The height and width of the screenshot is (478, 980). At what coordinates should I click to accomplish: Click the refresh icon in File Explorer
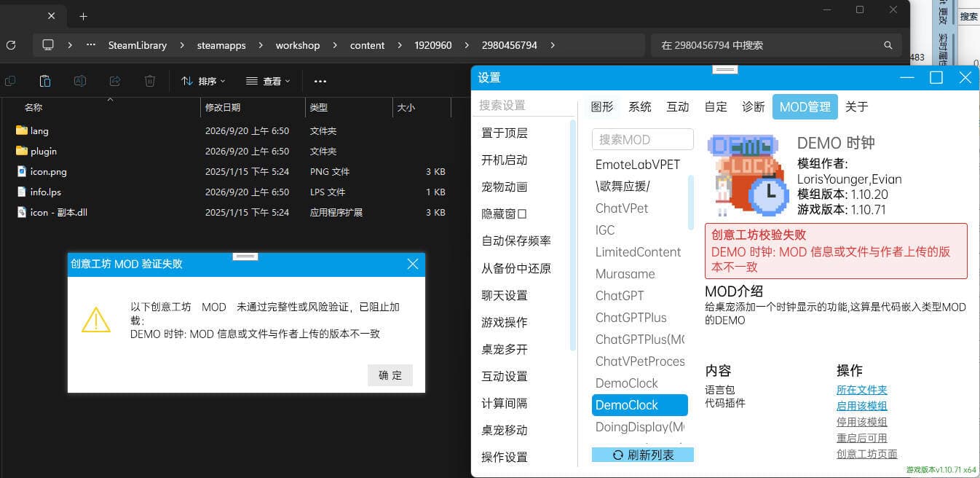[x=10, y=45]
